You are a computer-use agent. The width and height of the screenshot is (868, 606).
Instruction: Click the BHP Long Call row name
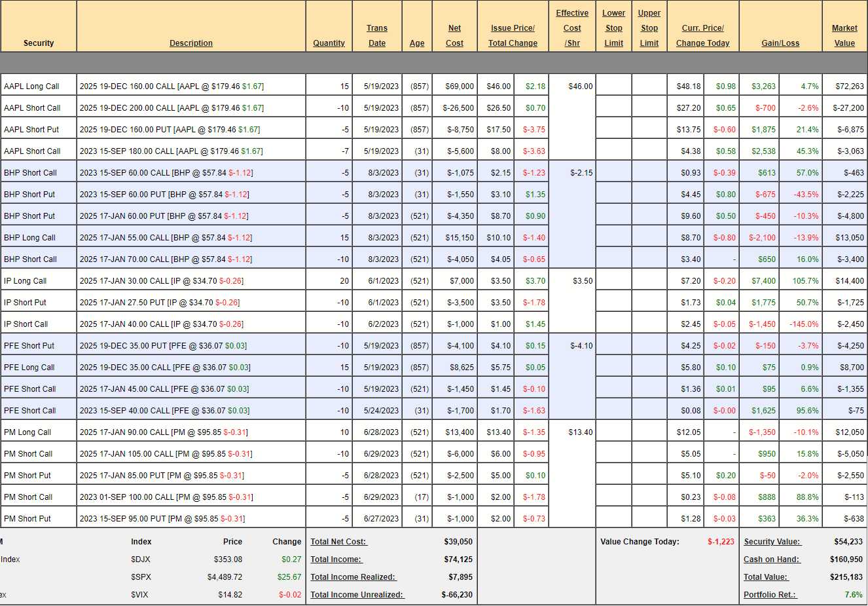point(29,238)
